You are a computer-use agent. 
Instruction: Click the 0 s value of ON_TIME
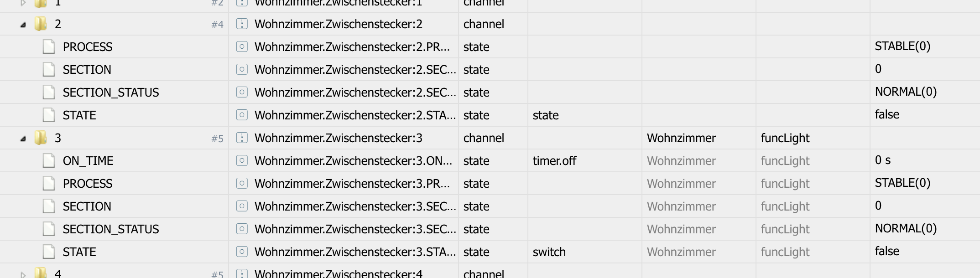click(x=883, y=160)
